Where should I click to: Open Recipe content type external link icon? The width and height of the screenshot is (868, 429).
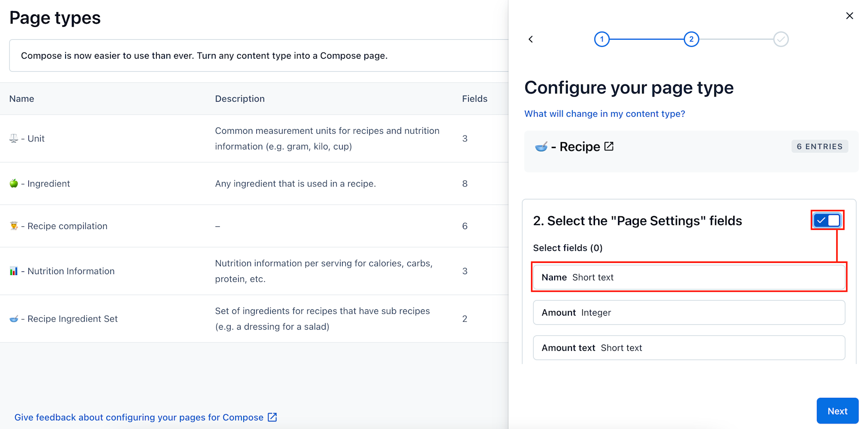click(x=609, y=146)
